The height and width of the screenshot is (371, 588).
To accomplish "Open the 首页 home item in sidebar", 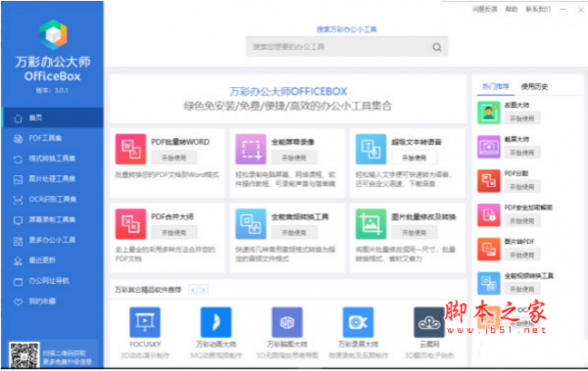I will point(53,117).
